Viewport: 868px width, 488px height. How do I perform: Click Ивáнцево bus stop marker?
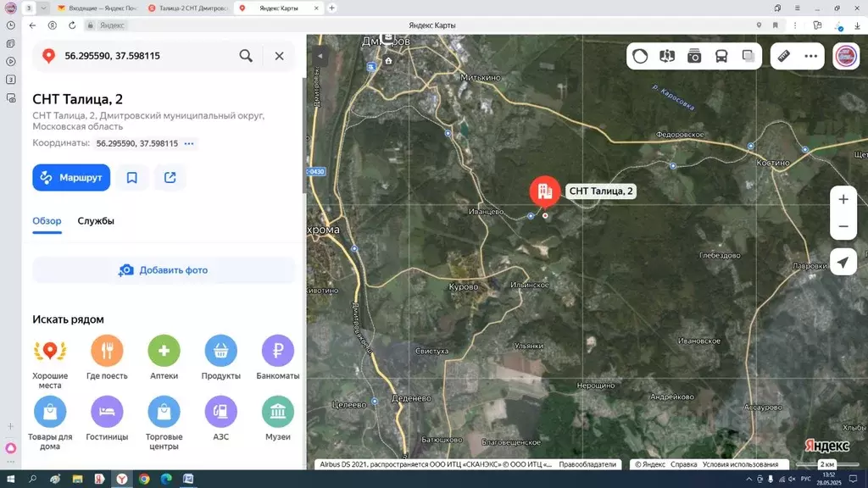[531, 216]
